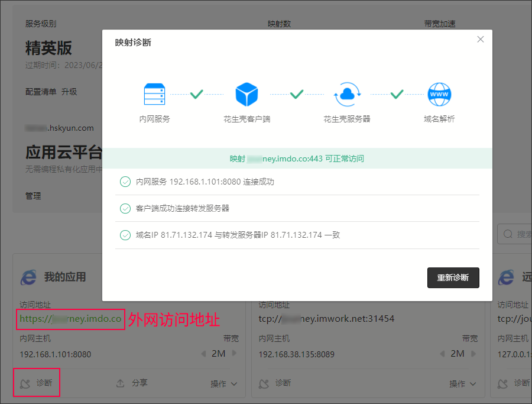The height and width of the screenshot is (404, 532).
Task: Click the 升级 link
Action: (69, 92)
